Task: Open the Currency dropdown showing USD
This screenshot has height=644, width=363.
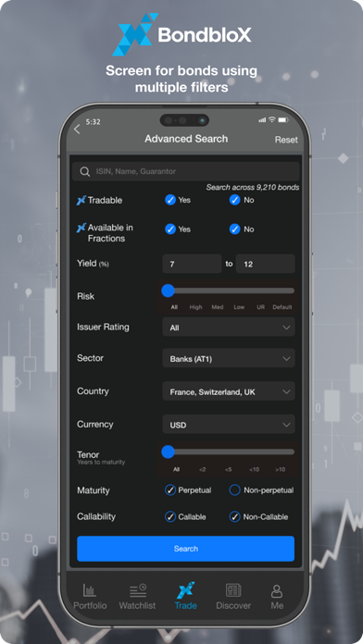Action: click(x=229, y=425)
